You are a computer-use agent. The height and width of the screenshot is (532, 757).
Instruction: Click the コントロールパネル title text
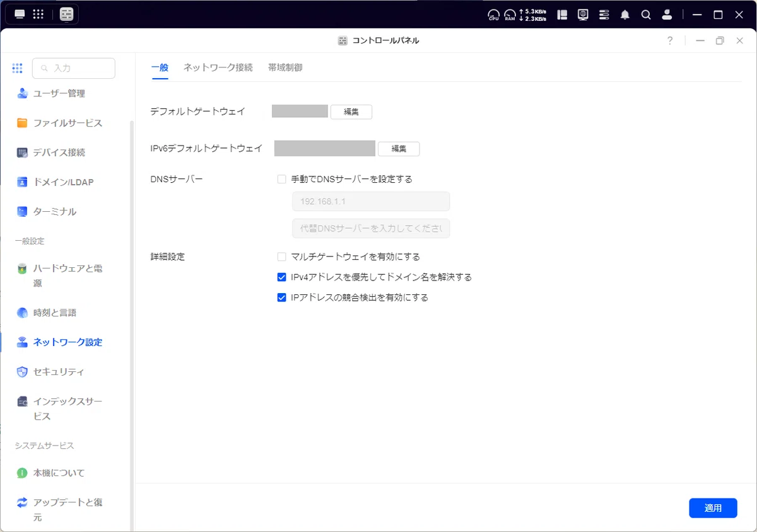pos(385,40)
